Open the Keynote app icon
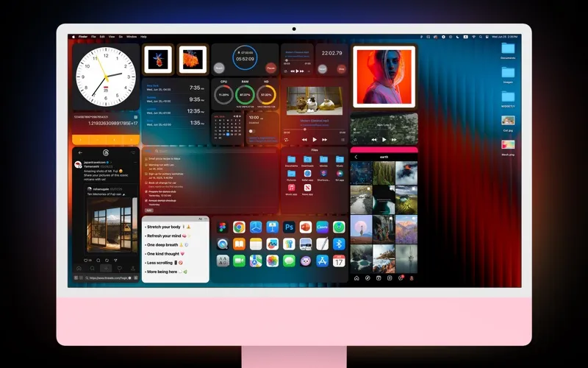The width and height of the screenshot is (588, 368). coord(272,227)
